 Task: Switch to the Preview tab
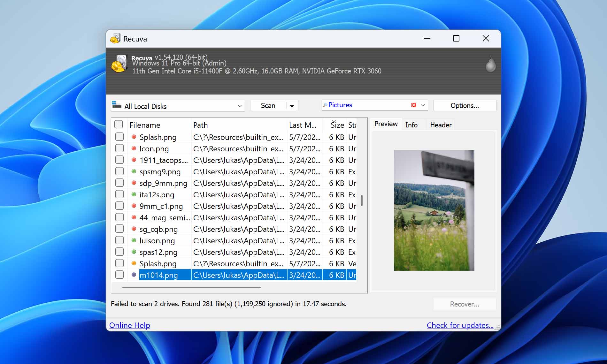click(386, 124)
